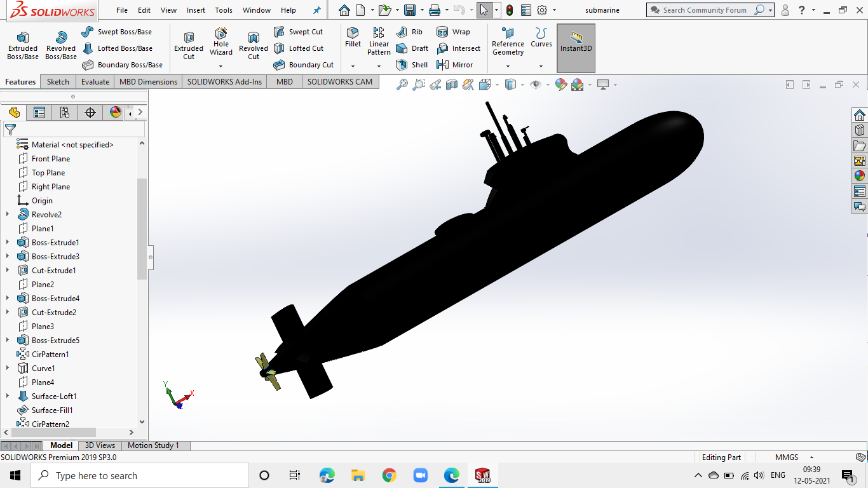Select the Draft tool
This screenshot has height=488, width=868.
[412, 48]
